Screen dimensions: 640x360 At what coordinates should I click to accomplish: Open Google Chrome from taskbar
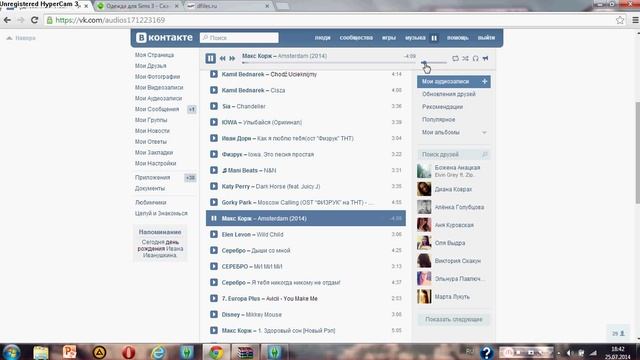(x=216, y=352)
